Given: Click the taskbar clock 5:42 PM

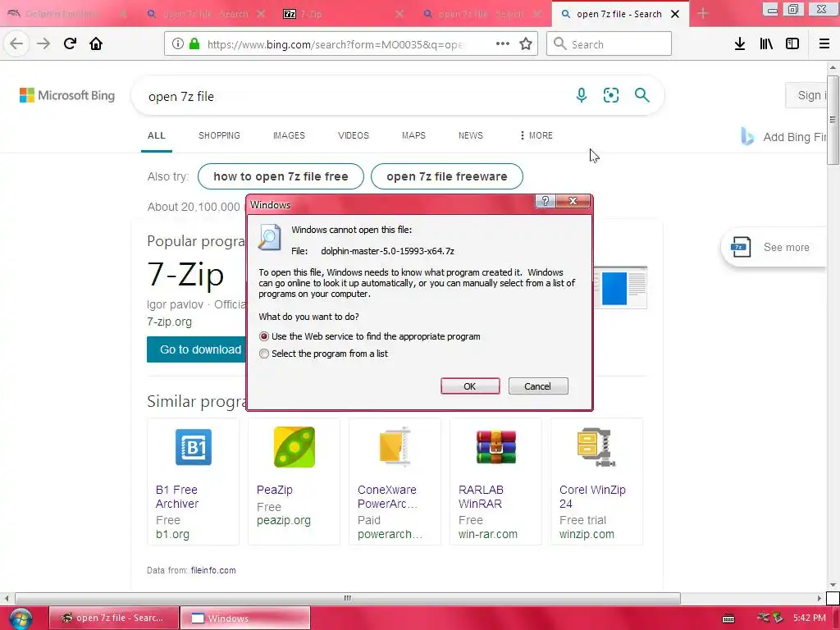Looking at the screenshot, I should coord(810,619).
